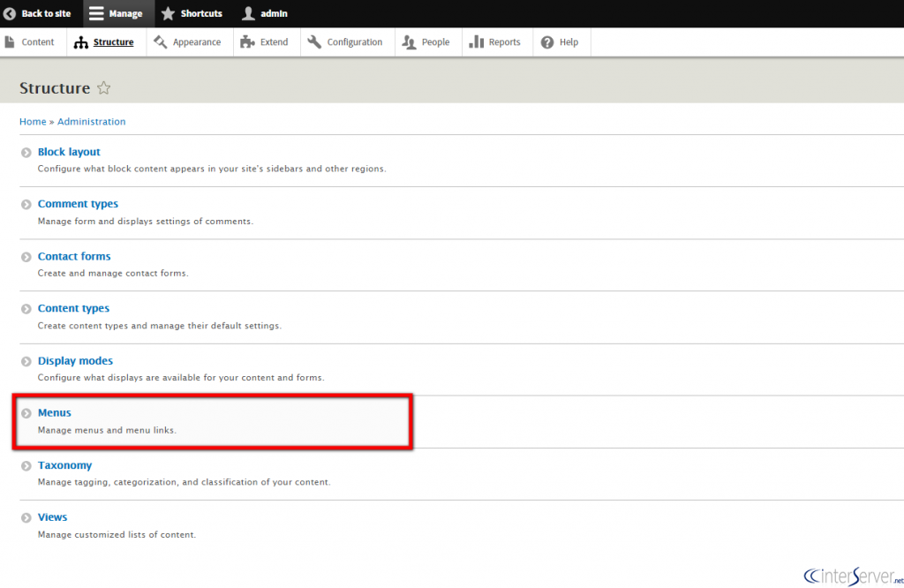Click arrow bullet beside Taxonomy

(26, 466)
